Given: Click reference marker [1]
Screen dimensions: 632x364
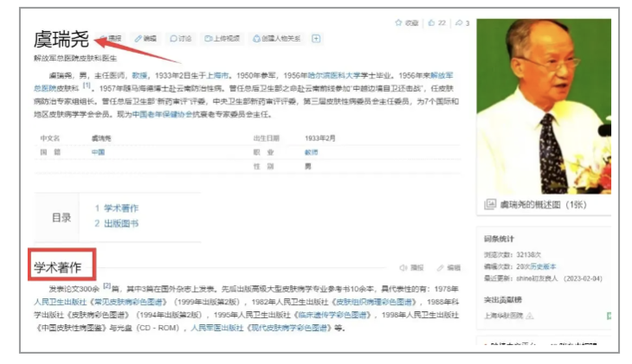Looking at the screenshot, I should (x=87, y=86).
